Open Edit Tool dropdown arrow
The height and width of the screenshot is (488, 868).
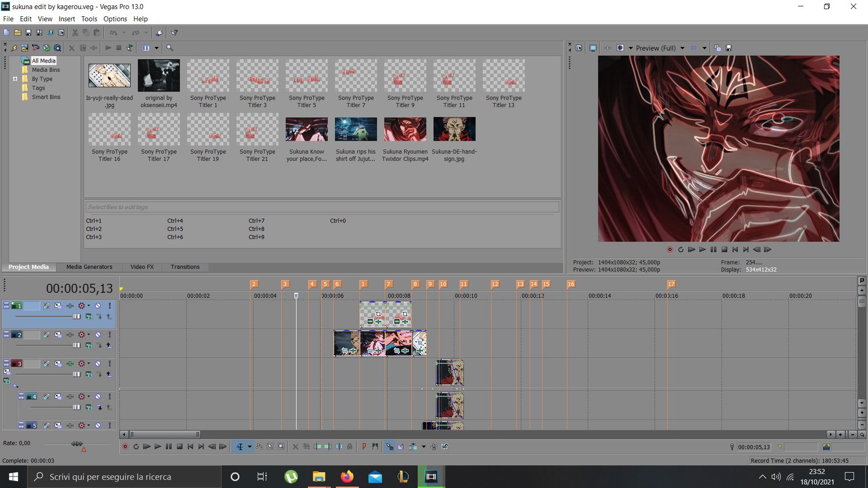click(x=249, y=446)
